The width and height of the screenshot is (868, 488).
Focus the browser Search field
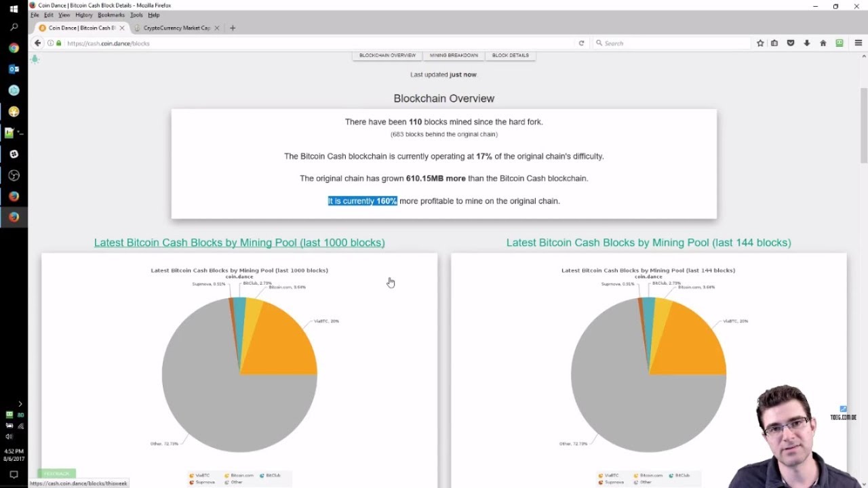(671, 43)
